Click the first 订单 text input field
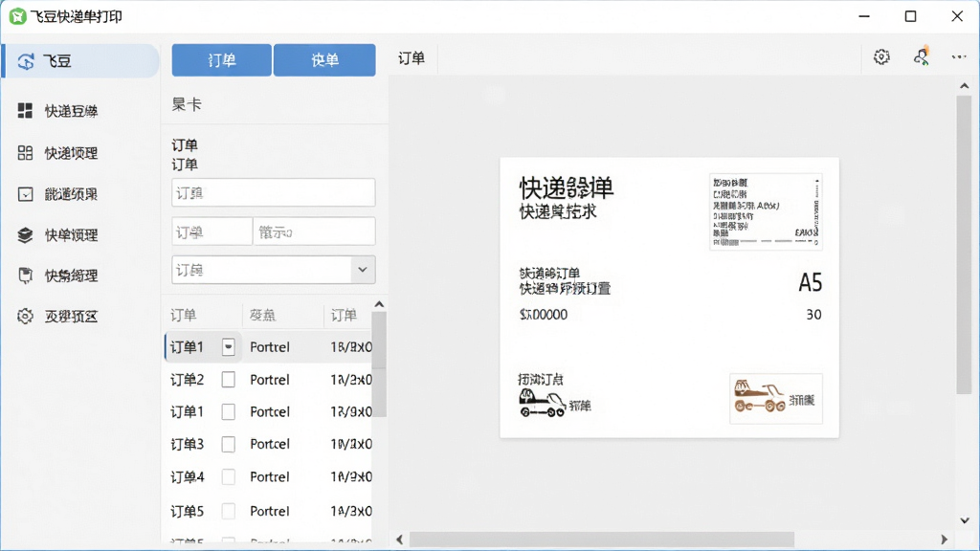The image size is (980, 551). 273,192
